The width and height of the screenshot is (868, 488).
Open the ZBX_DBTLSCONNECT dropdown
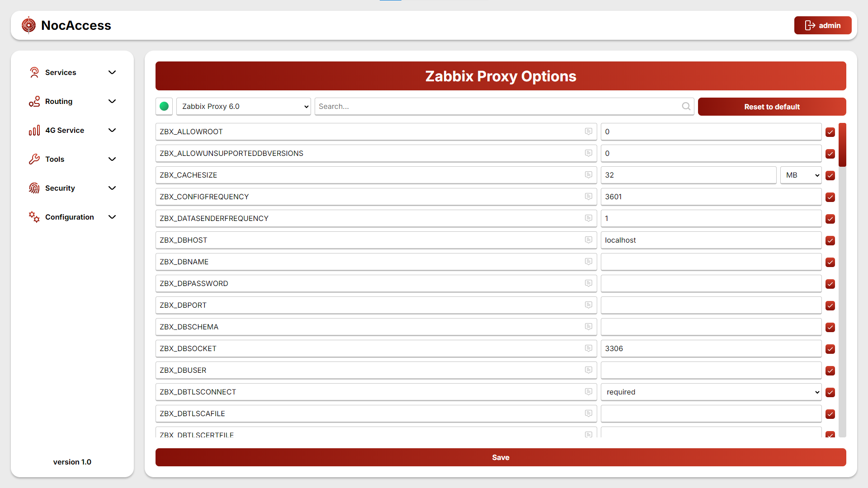coord(711,391)
